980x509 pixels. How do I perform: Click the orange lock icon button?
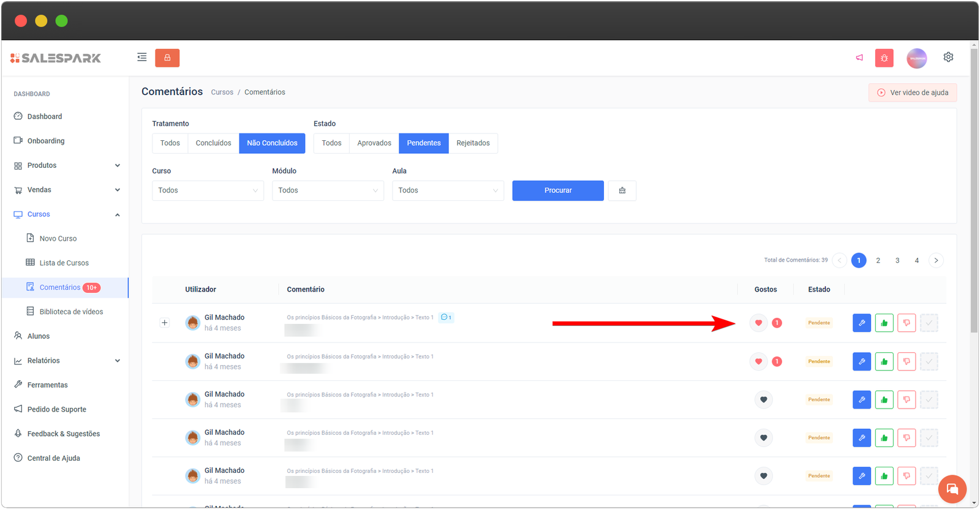point(167,58)
